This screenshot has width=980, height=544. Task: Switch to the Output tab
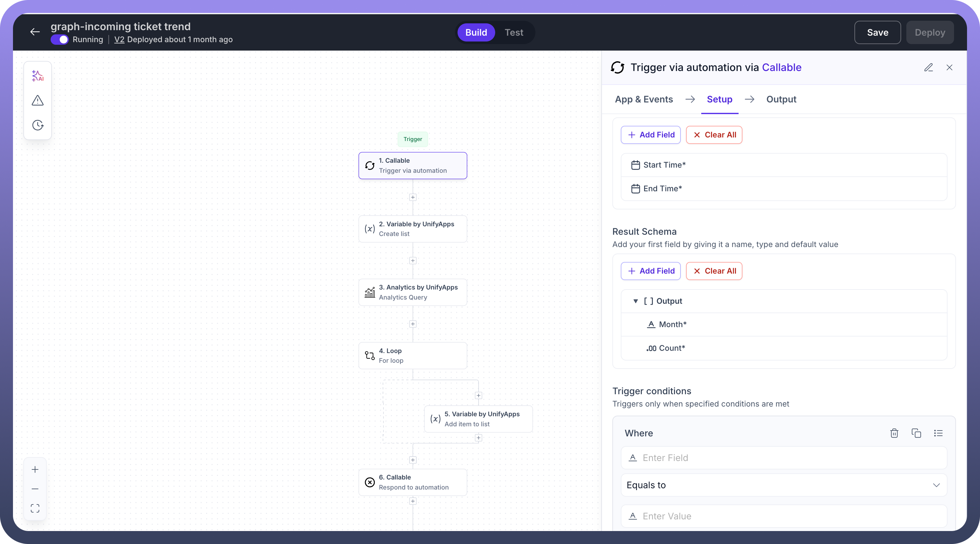[781, 99]
